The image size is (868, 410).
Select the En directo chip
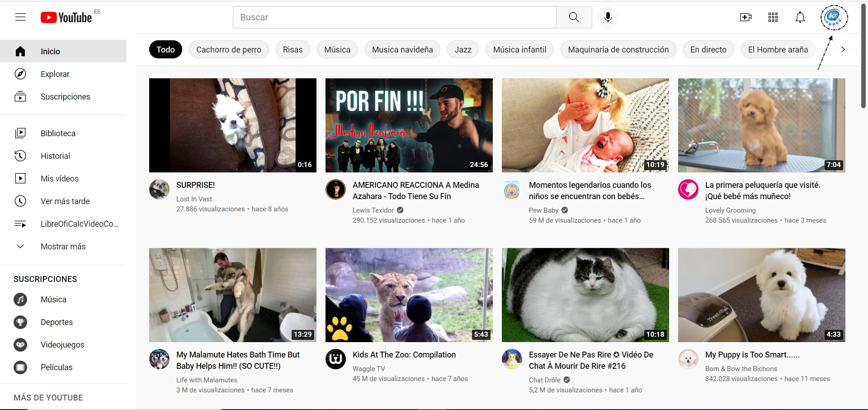(x=708, y=49)
